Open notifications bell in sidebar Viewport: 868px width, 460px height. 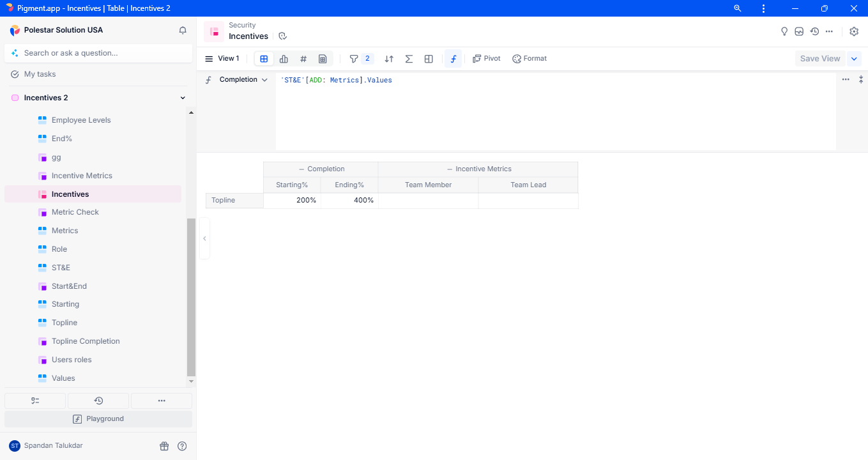pos(183,30)
